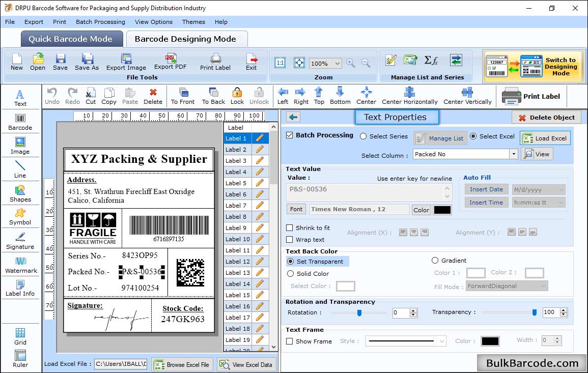Click Load Excel button
Image resolution: width=588 pixels, height=373 pixels.
tap(545, 138)
